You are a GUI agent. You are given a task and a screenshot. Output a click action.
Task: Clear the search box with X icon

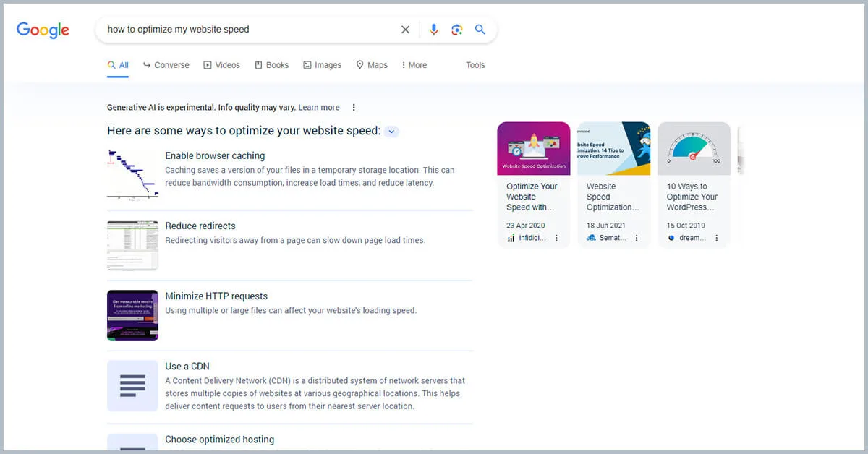405,30
